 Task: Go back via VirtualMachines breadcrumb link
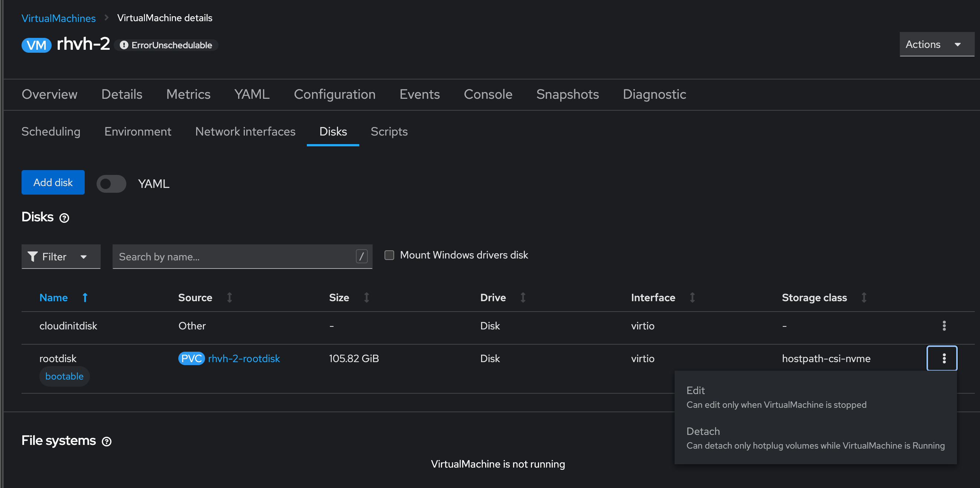(58, 18)
